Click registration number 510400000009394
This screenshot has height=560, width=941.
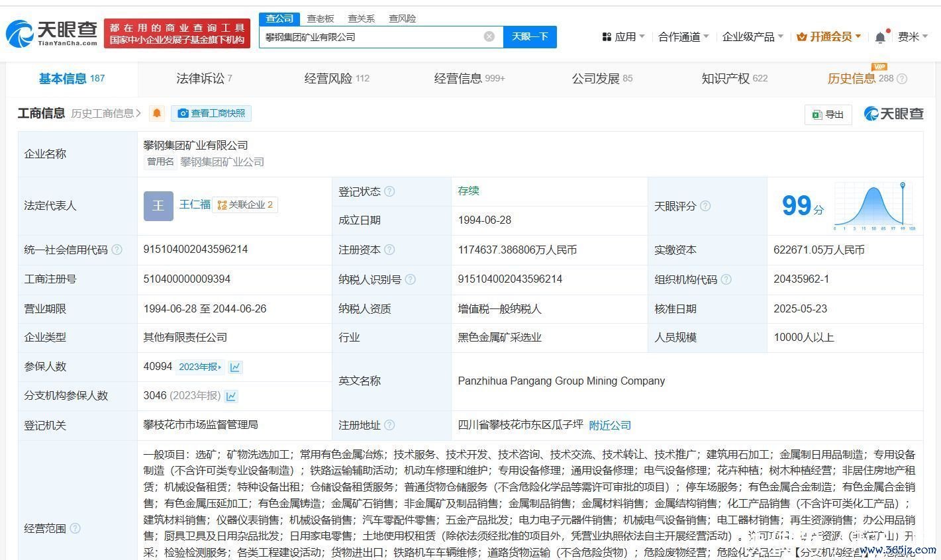coord(187,279)
